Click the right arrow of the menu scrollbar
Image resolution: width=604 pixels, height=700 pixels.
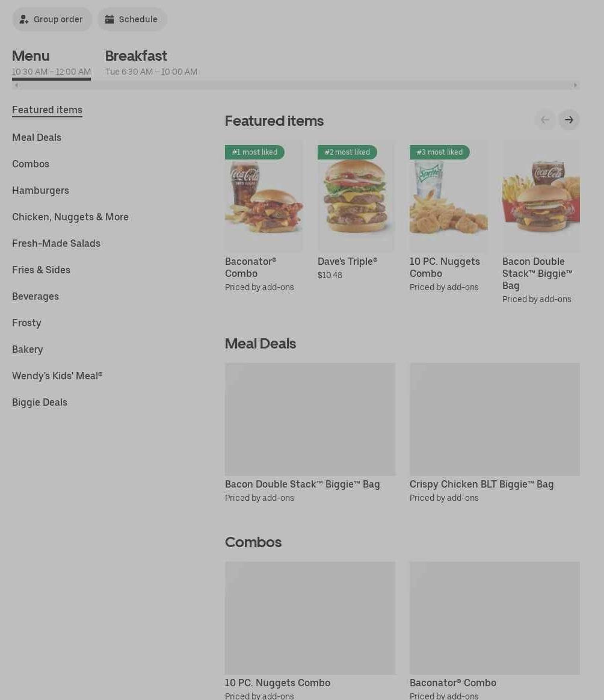tap(575, 85)
